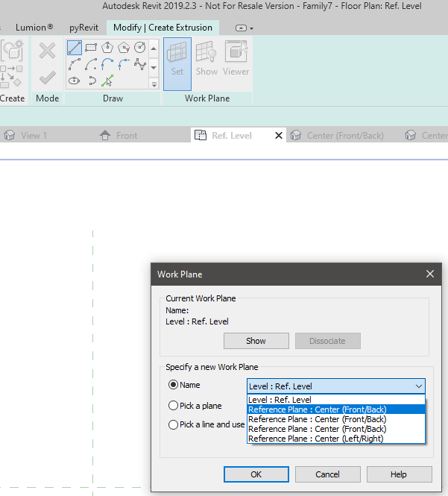The height and width of the screenshot is (496, 448).
Task: Choose the Spline draw tool
Action: pyautogui.click(x=139, y=64)
